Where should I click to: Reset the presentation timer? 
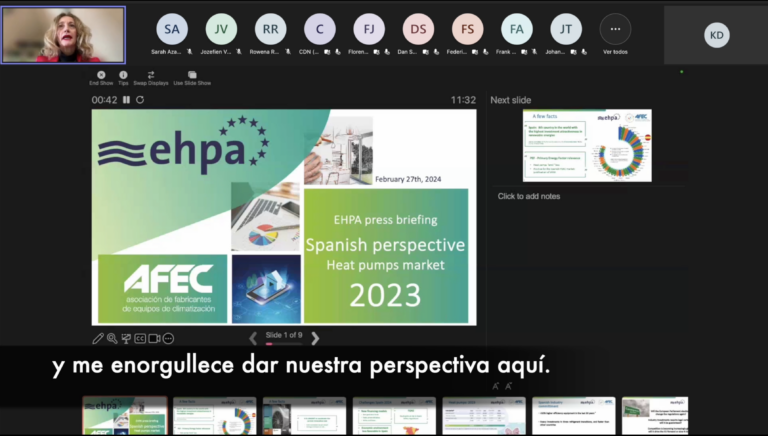140,100
